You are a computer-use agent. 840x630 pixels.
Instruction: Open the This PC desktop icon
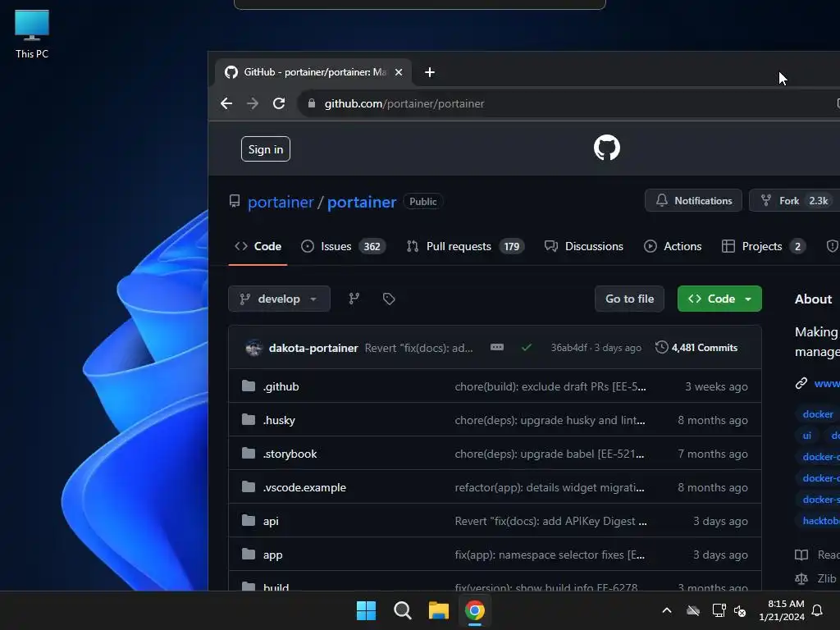[x=32, y=33]
